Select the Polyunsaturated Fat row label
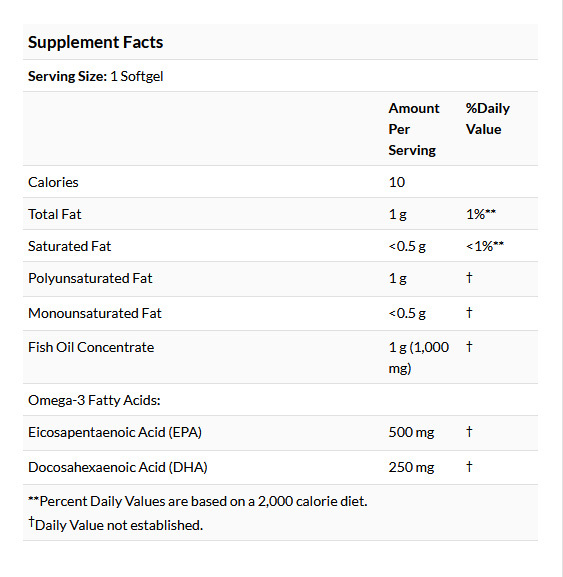 [x=90, y=279]
